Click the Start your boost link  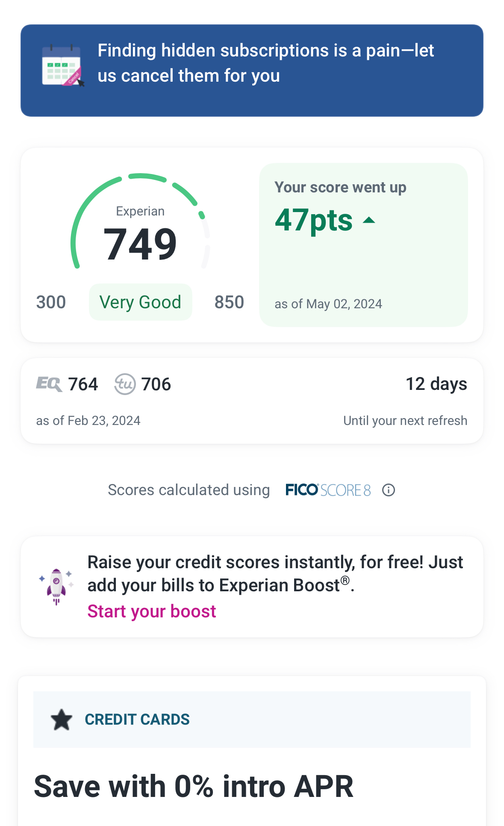click(x=152, y=611)
